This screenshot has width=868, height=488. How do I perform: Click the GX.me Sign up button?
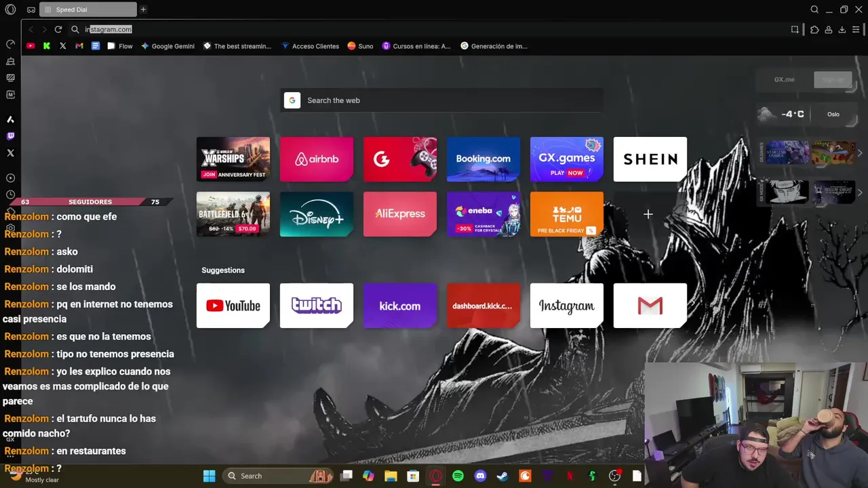[x=833, y=79]
